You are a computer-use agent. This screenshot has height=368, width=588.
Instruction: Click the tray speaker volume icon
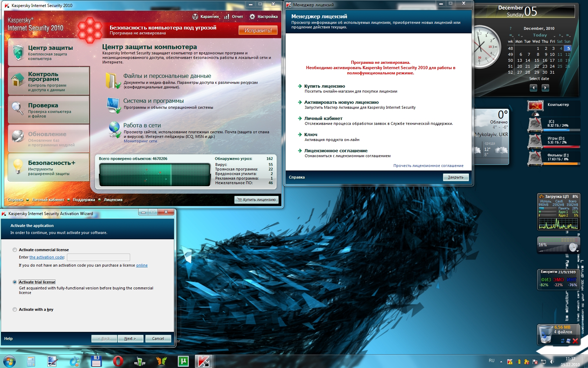pyautogui.click(x=552, y=361)
